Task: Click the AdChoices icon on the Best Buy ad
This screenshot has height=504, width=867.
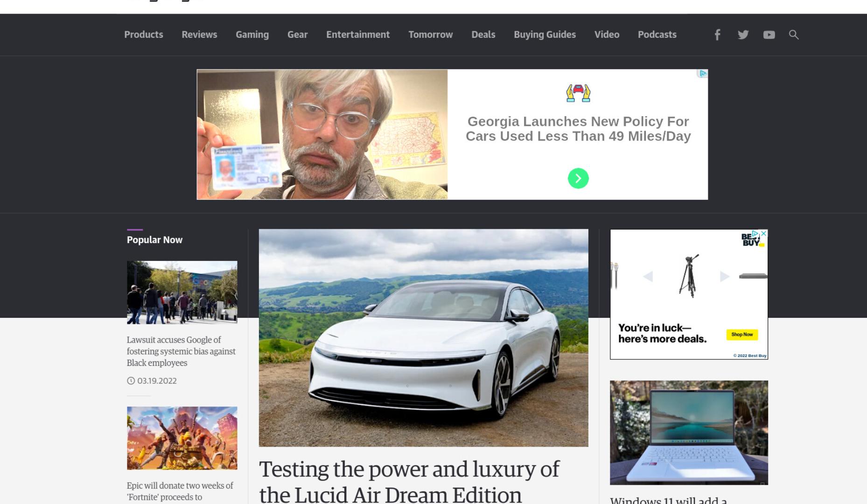Action: tap(756, 233)
